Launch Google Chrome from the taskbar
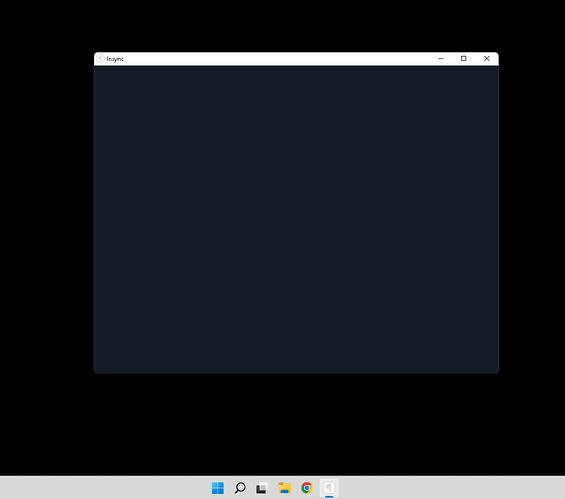This screenshot has height=499, width=565. click(307, 488)
